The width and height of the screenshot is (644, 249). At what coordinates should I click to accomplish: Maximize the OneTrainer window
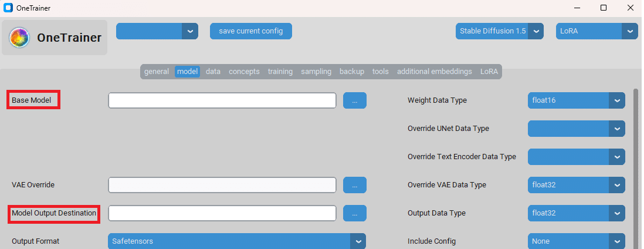(x=604, y=8)
